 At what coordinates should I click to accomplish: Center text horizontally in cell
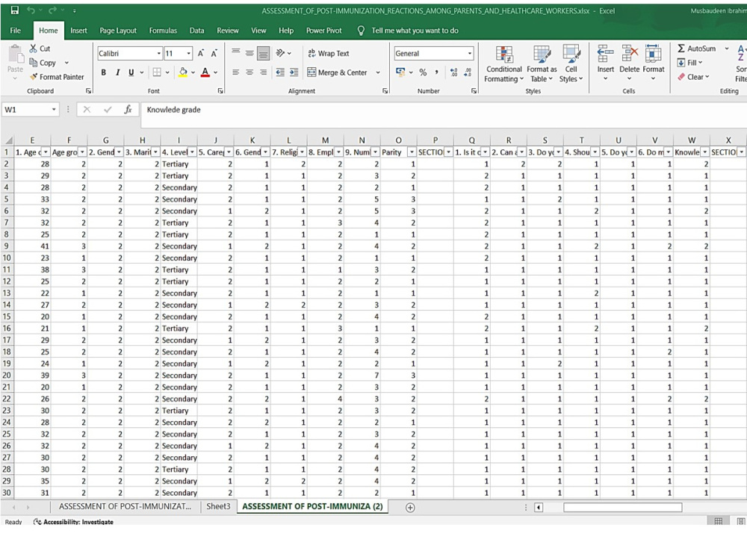click(x=249, y=72)
